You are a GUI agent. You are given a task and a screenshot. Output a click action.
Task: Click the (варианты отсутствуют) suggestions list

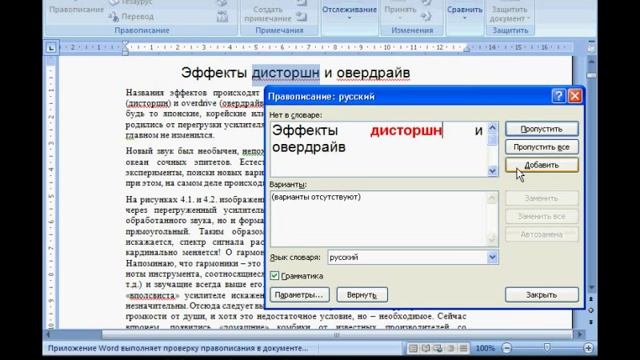coord(378,219)
